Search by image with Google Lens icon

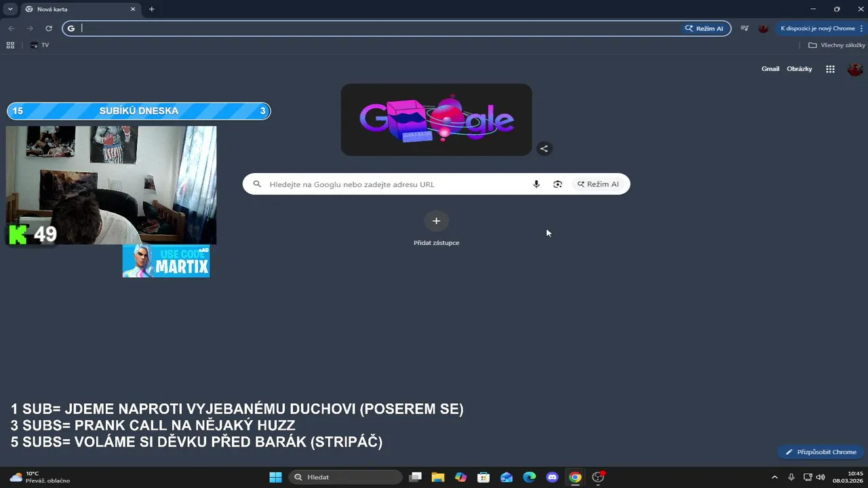pyautogui.click(x=557, y=184)
